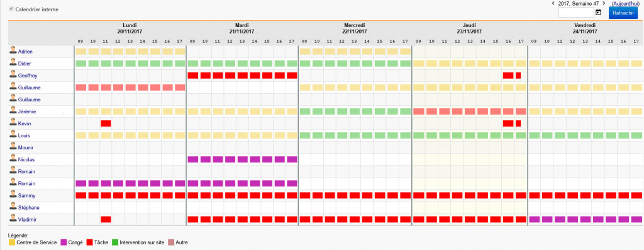644x250 pixels.
Task: Open Nicolas's profile link
Action: coord(26,159)
